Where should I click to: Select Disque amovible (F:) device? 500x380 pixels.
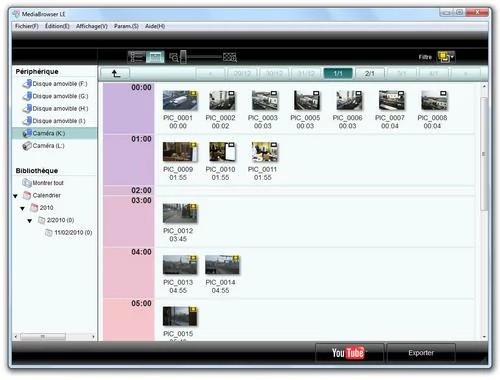coord(56,84)
